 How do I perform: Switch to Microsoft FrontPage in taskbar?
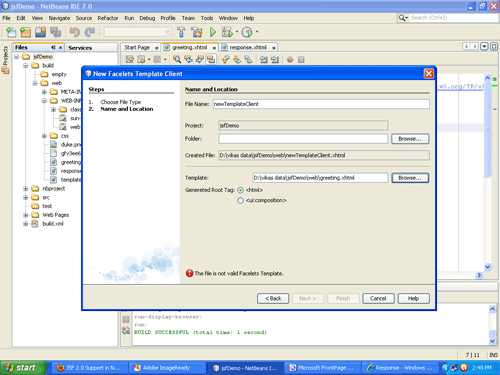322,368
